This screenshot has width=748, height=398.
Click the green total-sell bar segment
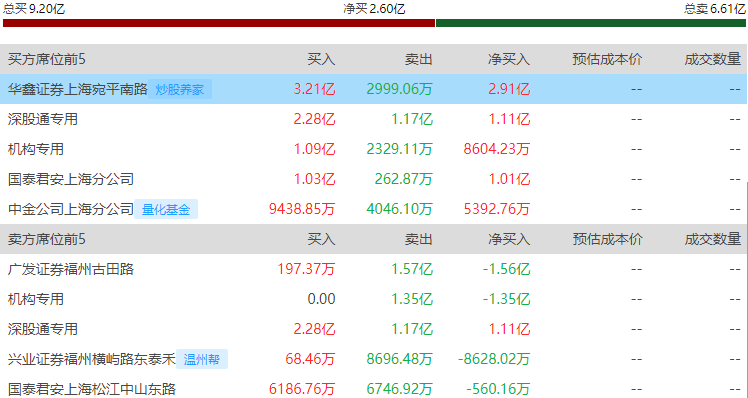pyautogui.click(x=591, y=23)
